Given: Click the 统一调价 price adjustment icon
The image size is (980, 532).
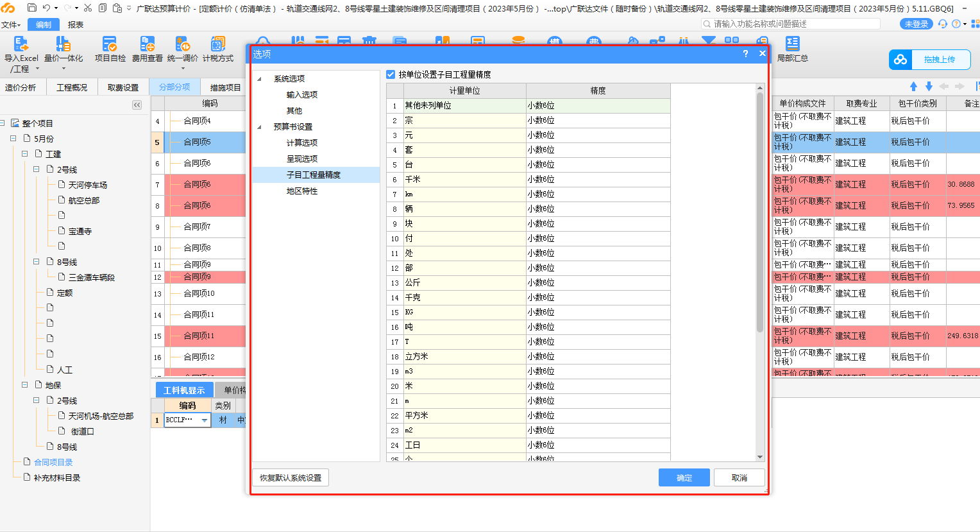Looking at the screenshot, I should (x=182, y=44).
